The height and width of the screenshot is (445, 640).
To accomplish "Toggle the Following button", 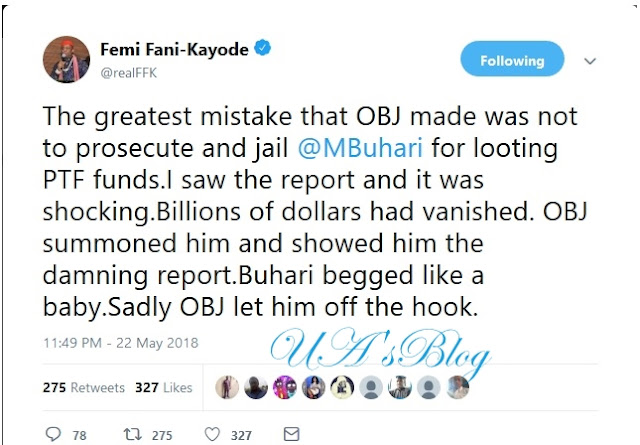I will click(512, 59).
